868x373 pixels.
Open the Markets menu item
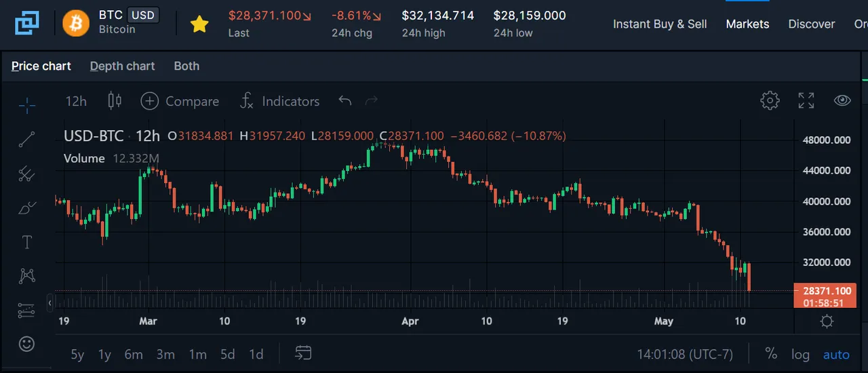(747, 24)
